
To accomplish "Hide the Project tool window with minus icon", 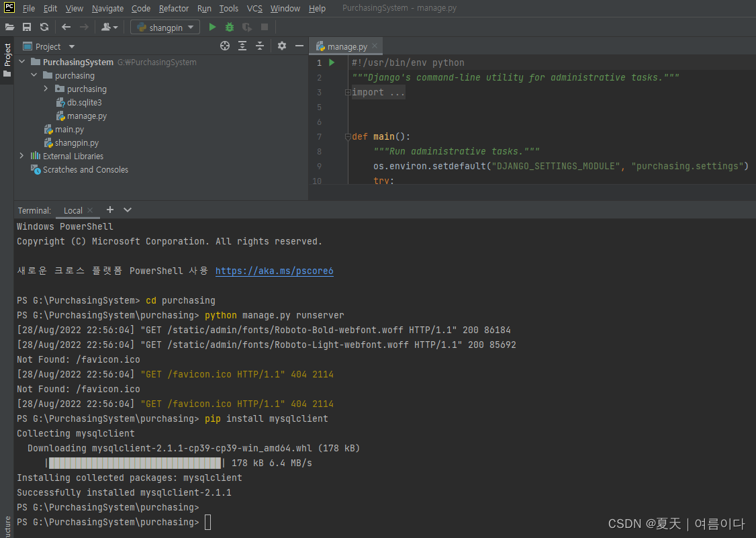I will click(299, 46).
